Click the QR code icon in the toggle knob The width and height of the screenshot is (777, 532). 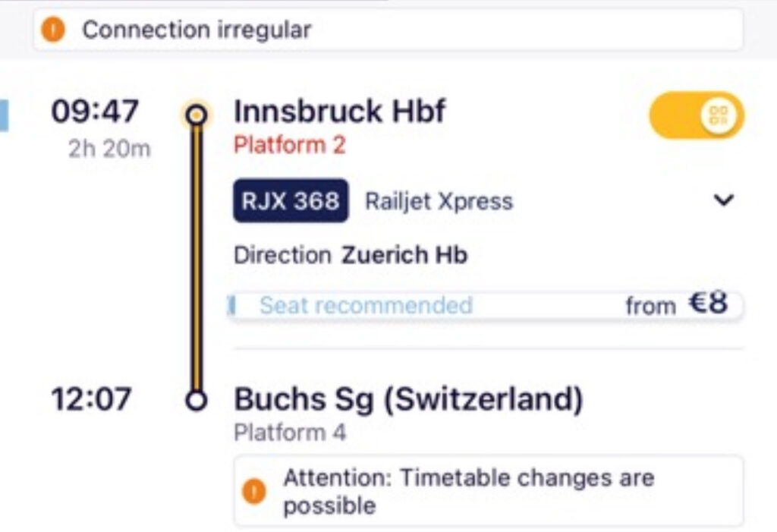(719, 115)
